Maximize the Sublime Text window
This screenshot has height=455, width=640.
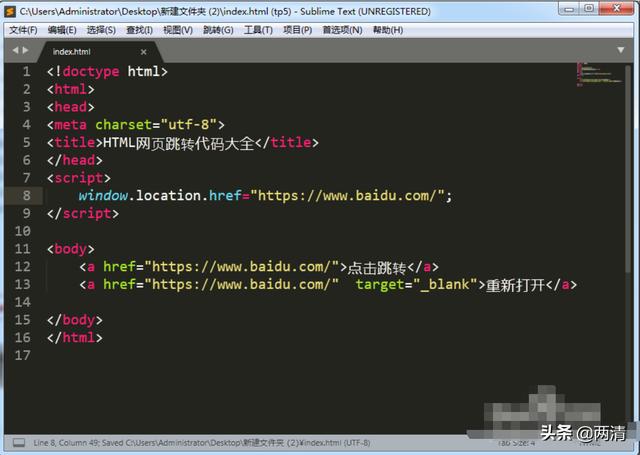coord(589,9)
